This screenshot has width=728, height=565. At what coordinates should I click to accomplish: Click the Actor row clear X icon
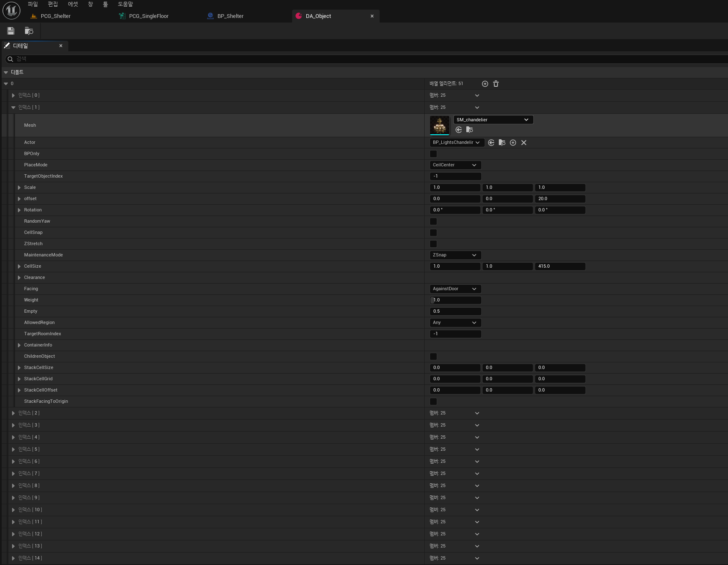coord(524,143)
